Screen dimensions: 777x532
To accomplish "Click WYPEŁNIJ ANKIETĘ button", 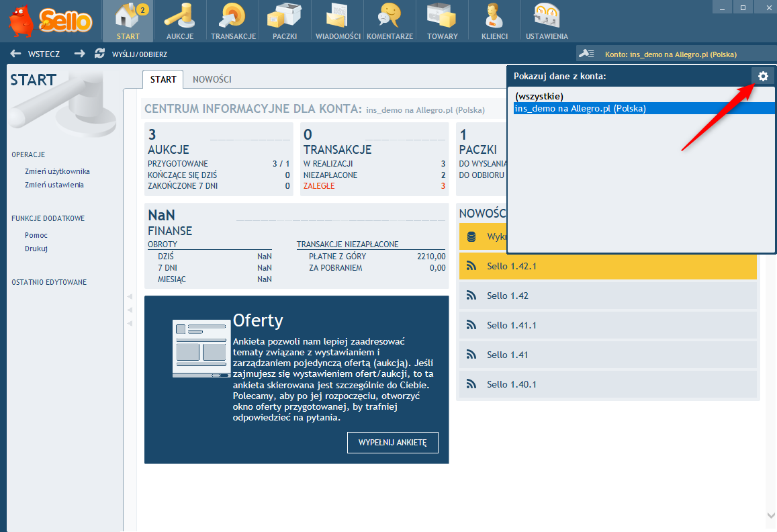I will pos(392,442).
